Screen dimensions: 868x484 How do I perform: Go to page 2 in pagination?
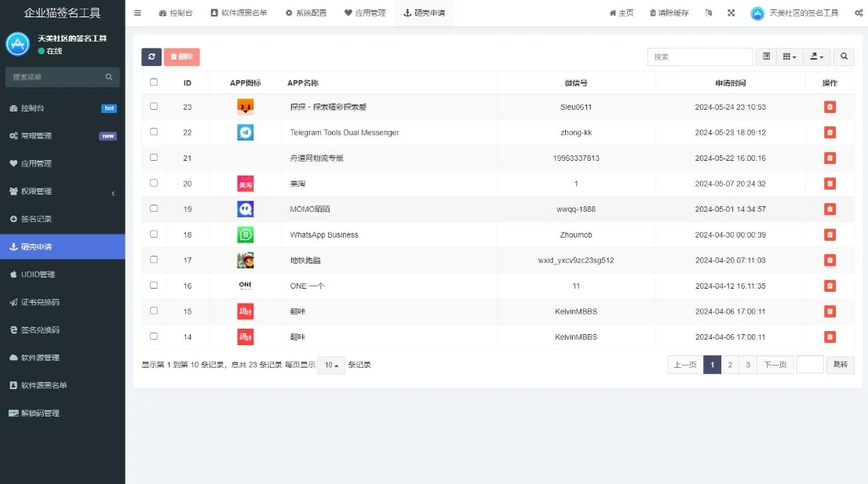point(730,364)
